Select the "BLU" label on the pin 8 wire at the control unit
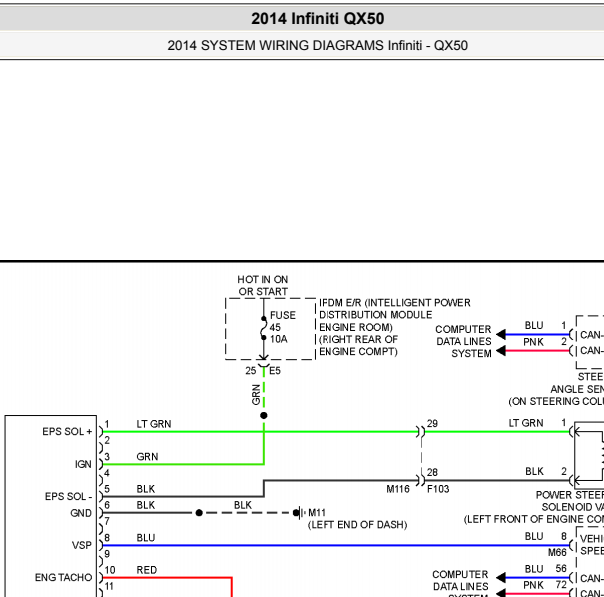The width and height of the screenshot is (604, 597). click(x=146, y=538)
